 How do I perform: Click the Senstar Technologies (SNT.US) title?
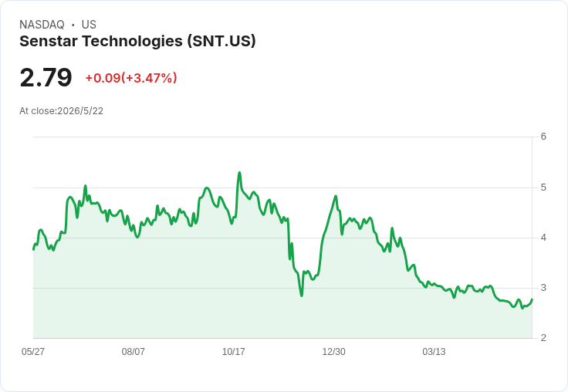137,42
